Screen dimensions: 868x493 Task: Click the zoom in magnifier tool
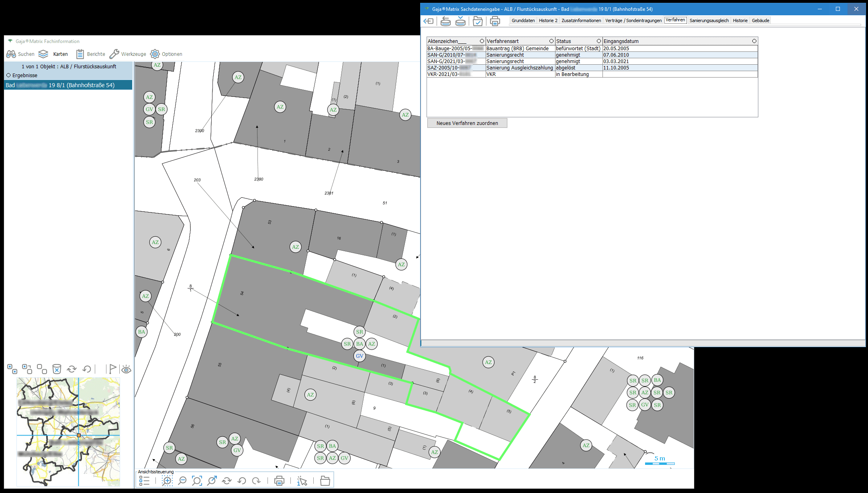click(167, 481)
